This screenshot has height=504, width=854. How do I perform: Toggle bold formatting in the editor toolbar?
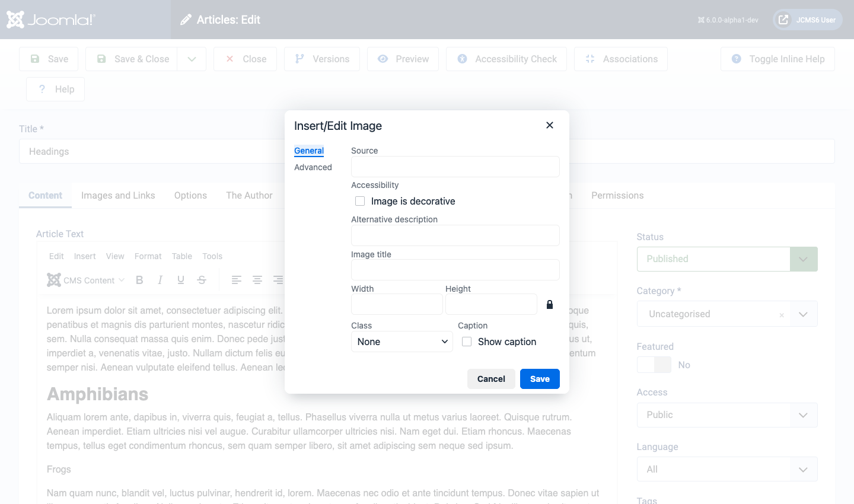click(x=139, y=280)
